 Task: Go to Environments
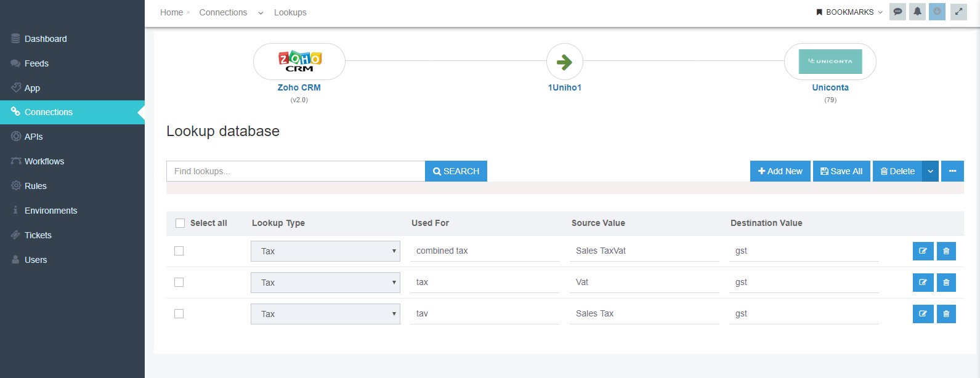point(72,211)
